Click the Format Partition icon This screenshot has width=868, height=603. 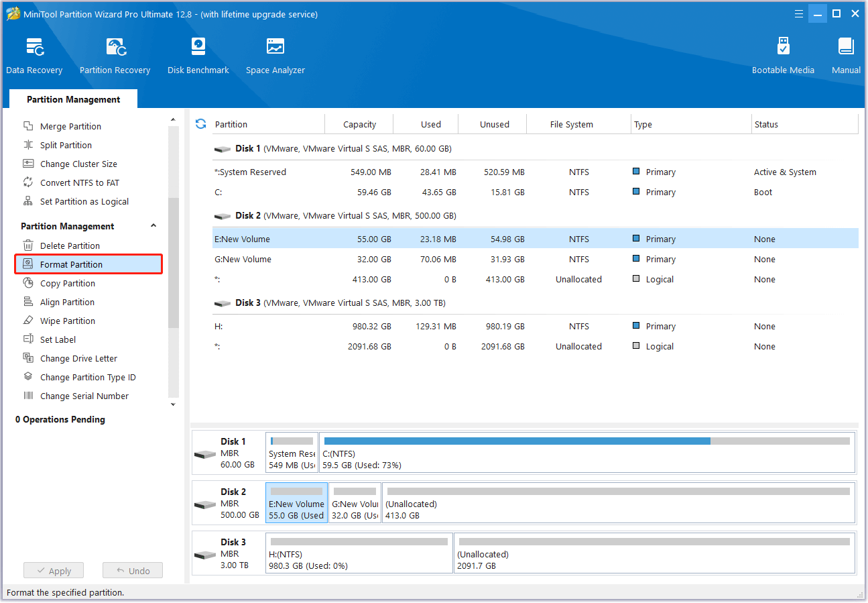(28, 264)
